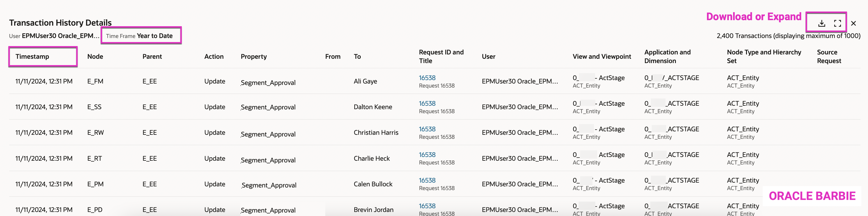Click the Request ID and Title header
The width and height of the screenshot is (868, 216).
(441, 56)
